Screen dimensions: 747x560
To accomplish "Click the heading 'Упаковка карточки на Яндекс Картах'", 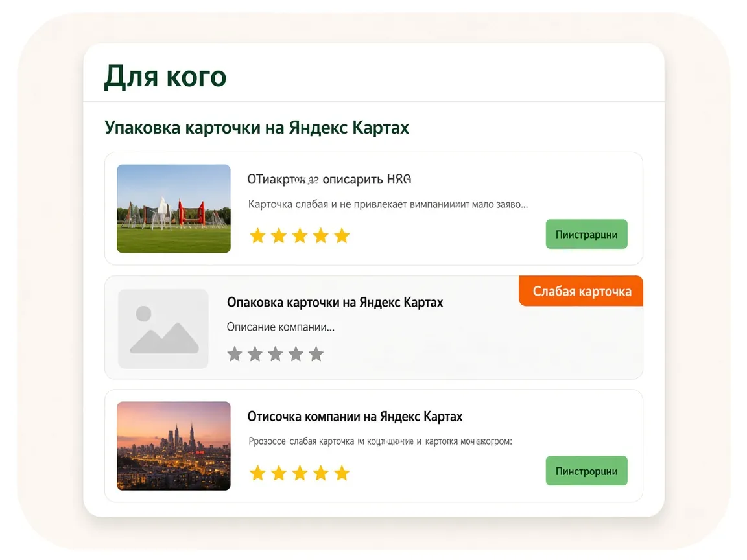I will (257, 128).
